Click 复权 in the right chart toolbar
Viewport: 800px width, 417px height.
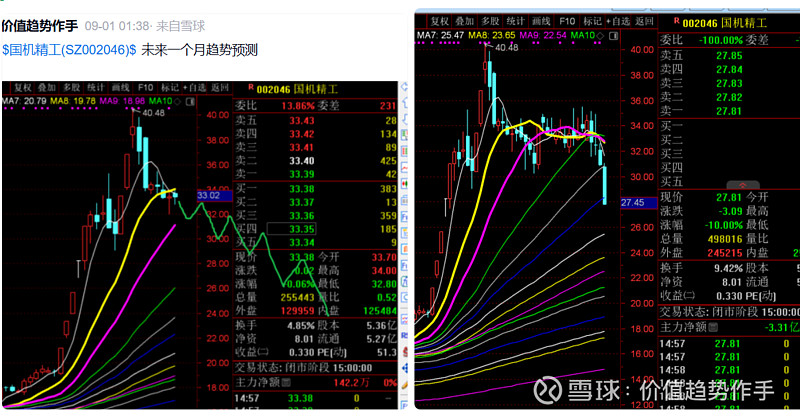tap(439, 21)
